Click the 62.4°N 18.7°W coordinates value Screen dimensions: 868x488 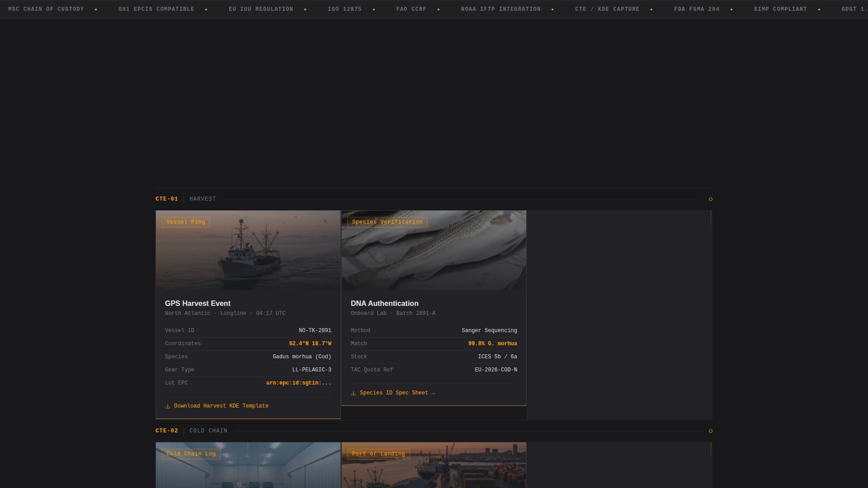point(310,343)
